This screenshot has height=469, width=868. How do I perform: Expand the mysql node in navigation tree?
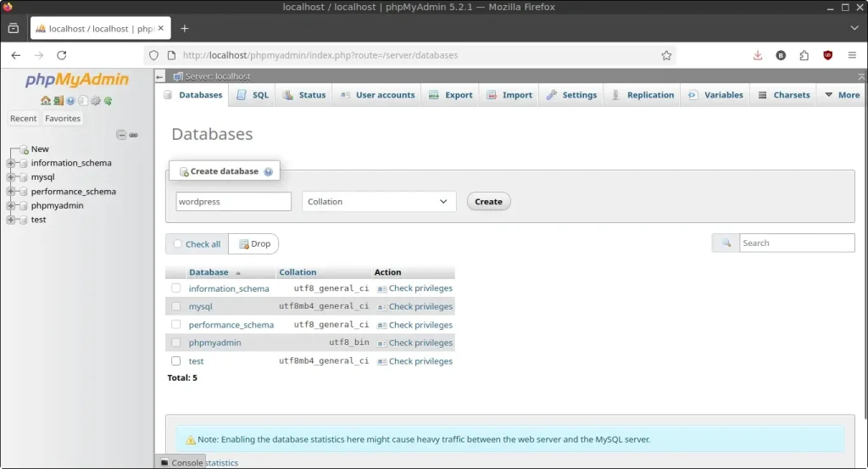pyautogui.click(x=10, y=177)
